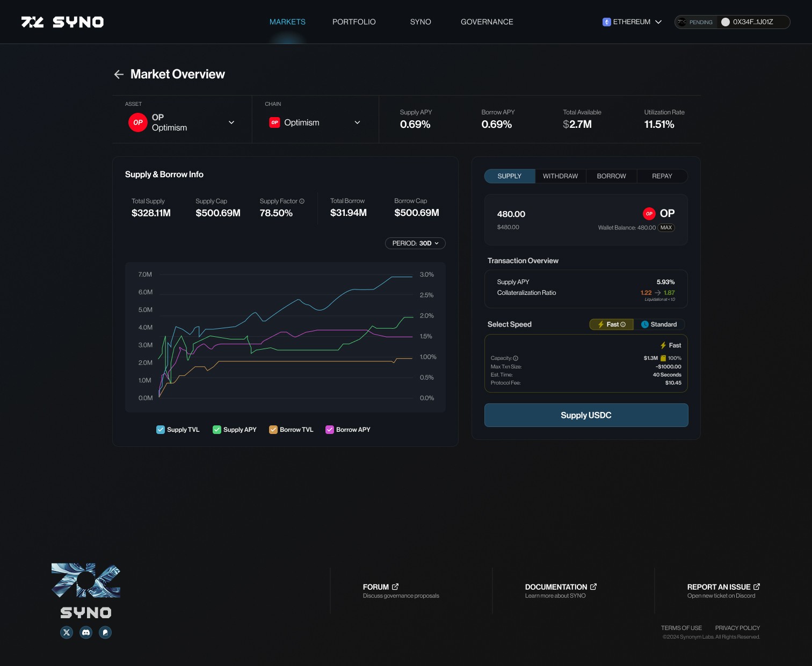Click the OP token icon in supply input
The height and width of the screenshot is (666, 812).
click(x=649, y=214)
